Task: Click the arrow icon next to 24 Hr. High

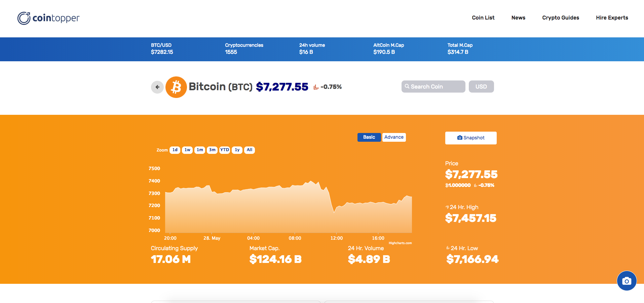Action: click(x=447, y=207)
